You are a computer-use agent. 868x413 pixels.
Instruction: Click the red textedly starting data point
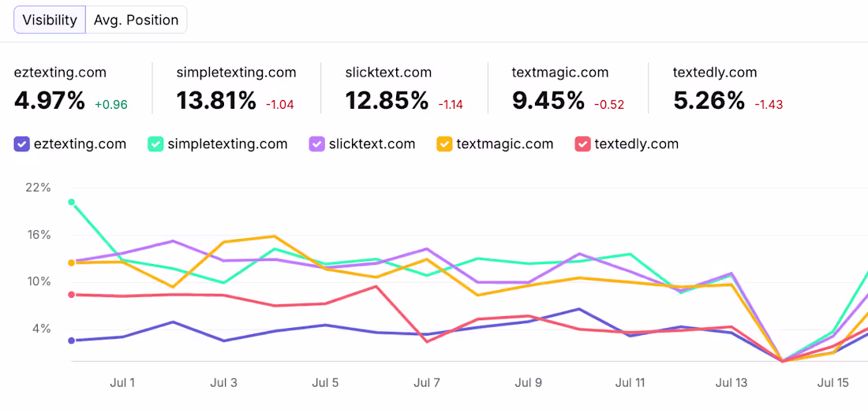(71, 295)
